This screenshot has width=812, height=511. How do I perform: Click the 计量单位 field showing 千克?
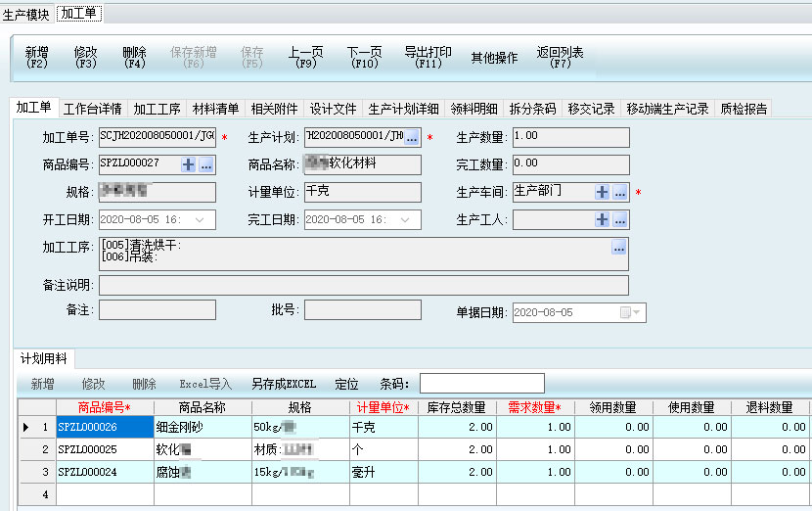click(x=363, y=192)
